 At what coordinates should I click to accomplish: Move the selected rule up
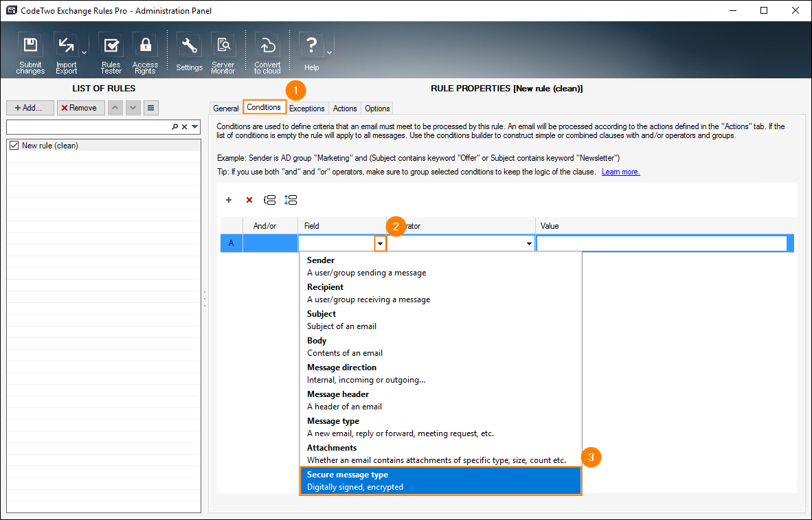coord(115,108)
